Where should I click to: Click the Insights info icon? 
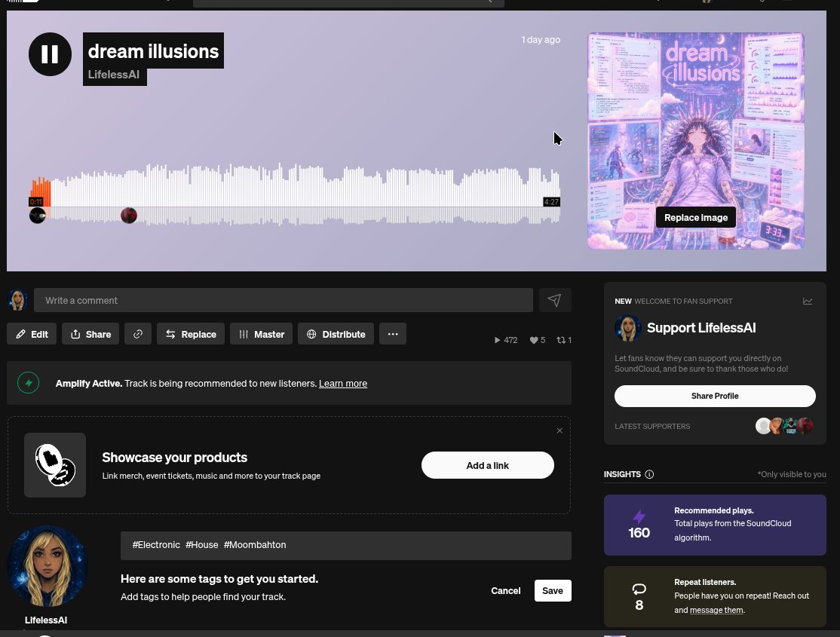pos(649,474)
